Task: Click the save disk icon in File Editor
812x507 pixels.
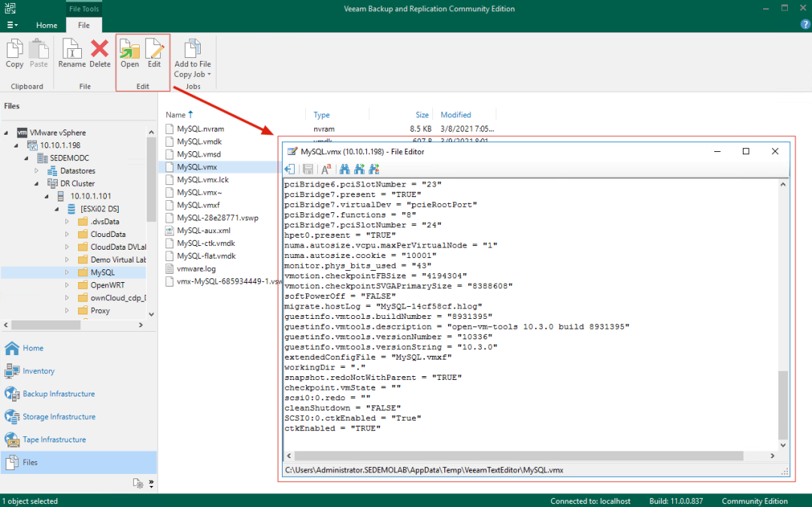Action: coord(308,168)
